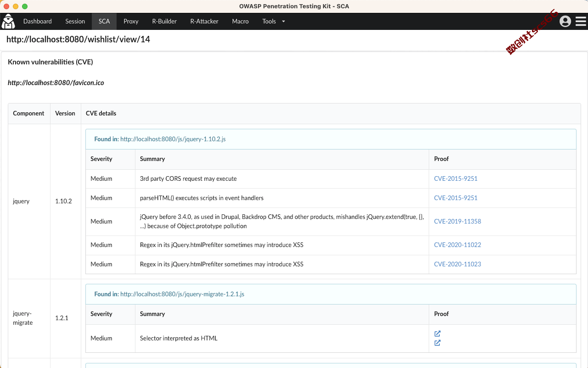Select the jquery-migrate component cell

(x=29, y=318)
